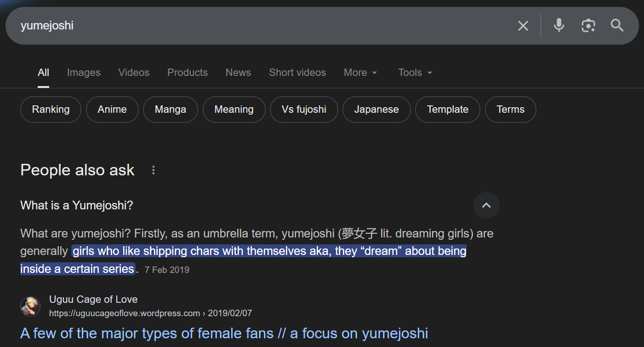This screenshot has width=644, height=347.
Task: Click the highlighted 'girls who like shipping chars' text
Action: pos(269,251)
